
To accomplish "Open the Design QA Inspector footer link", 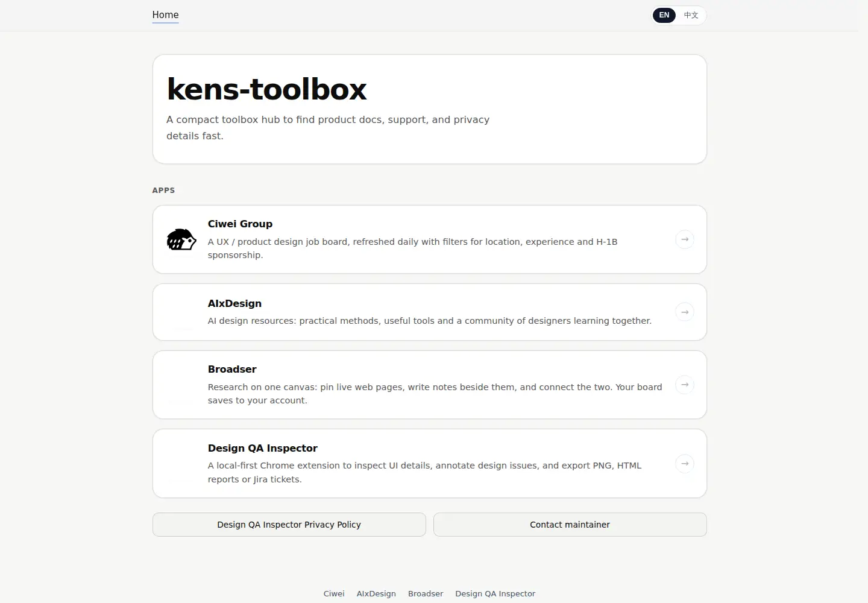I will (x=495, y=594).
